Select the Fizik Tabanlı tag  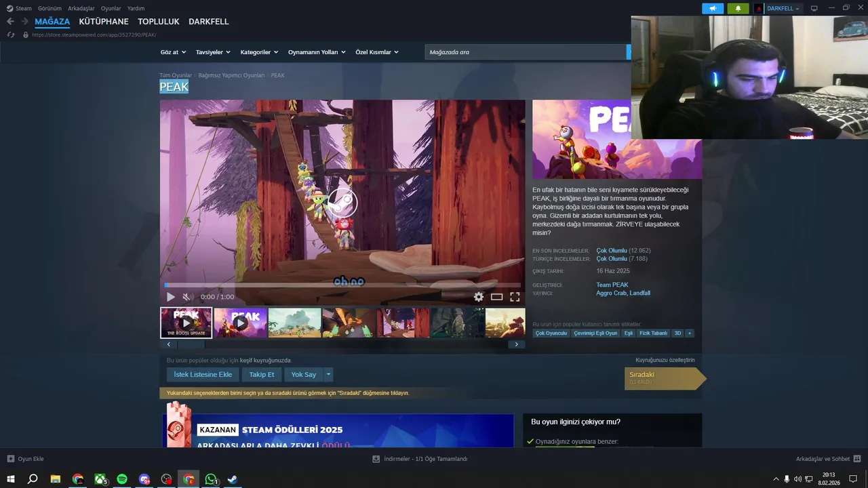click(x=654, y=333)
